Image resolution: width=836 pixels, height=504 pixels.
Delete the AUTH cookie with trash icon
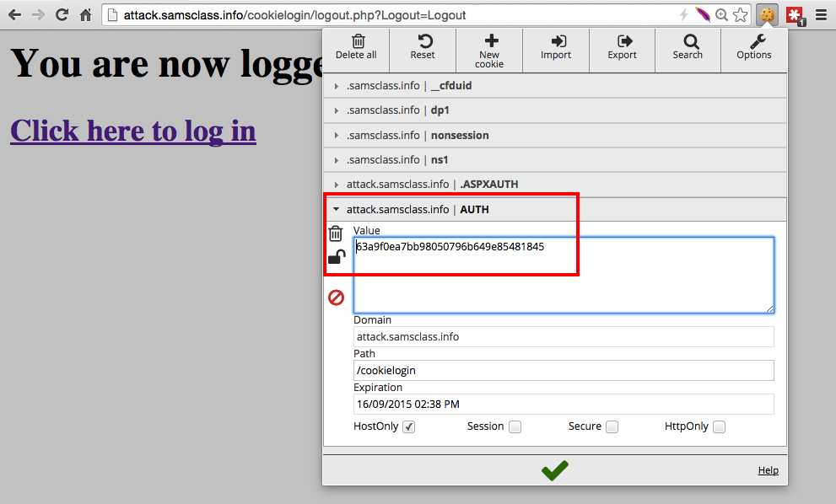[336, 233]
